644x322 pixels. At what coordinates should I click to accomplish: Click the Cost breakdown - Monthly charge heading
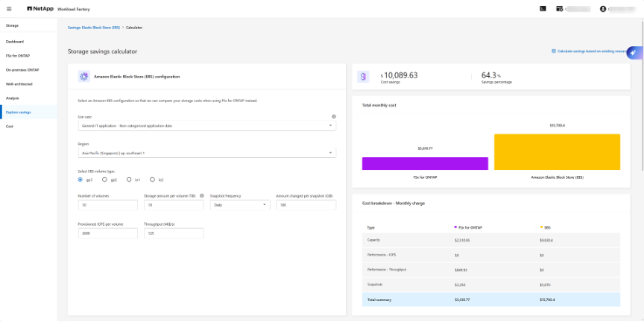coord(394,203)
